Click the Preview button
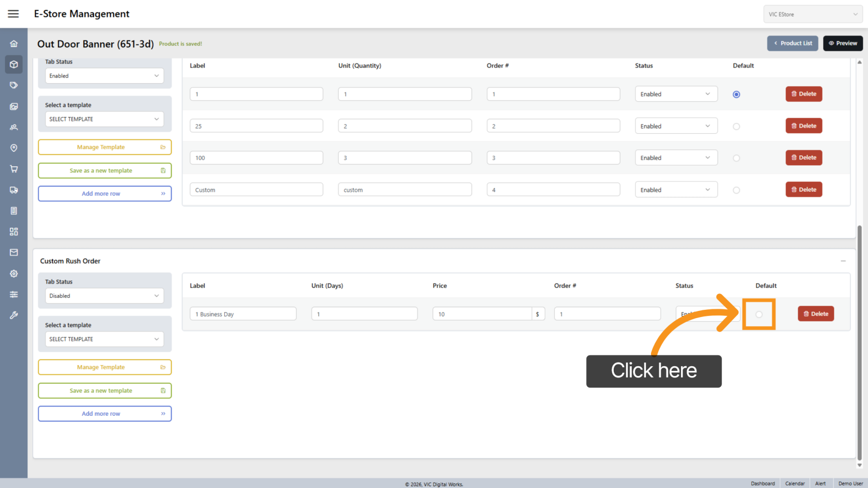 coord(843,43)
